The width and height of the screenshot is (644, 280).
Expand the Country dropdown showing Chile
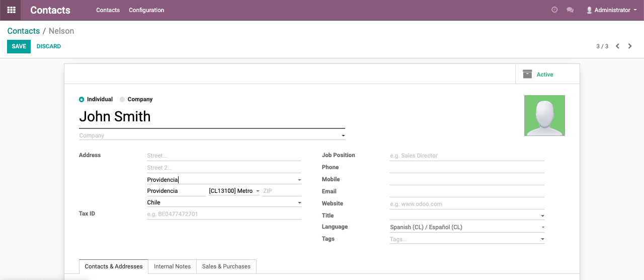(224, 202)
